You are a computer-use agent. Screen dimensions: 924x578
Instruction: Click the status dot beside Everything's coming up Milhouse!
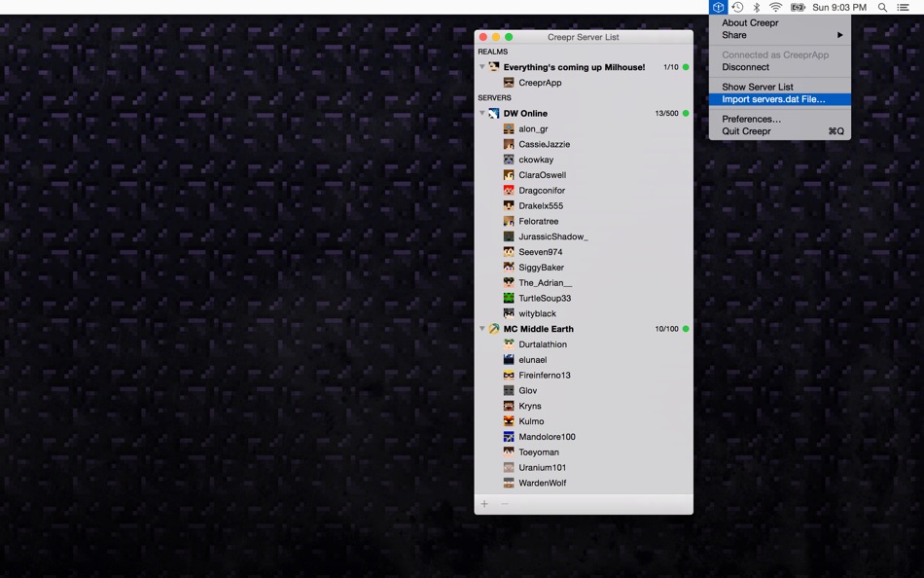click(x=684, y=67)
